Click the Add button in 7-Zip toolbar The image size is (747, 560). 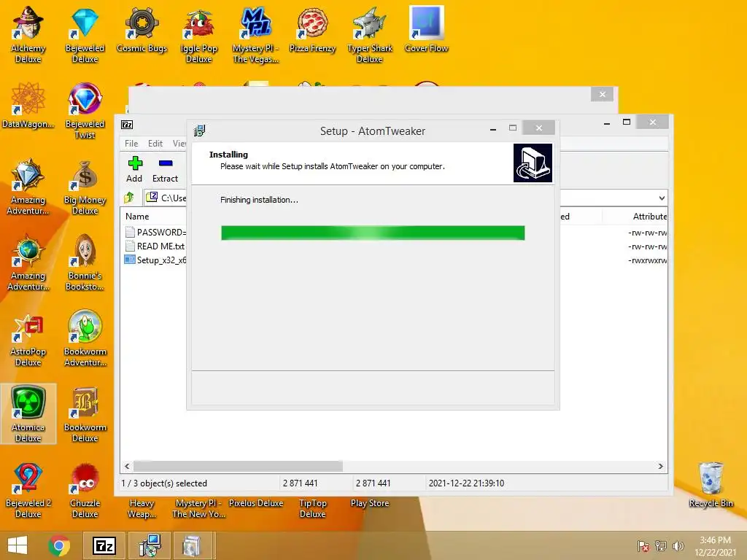tap(134, 169)
